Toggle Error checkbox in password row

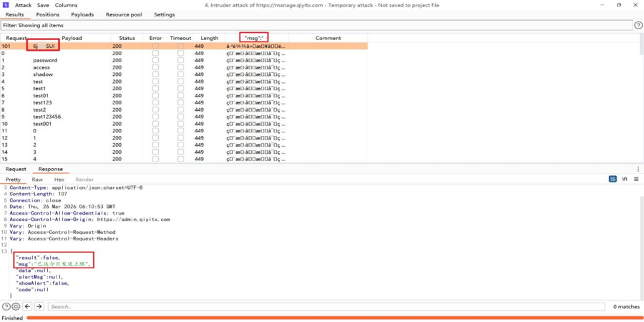click(x=156, y=60)
